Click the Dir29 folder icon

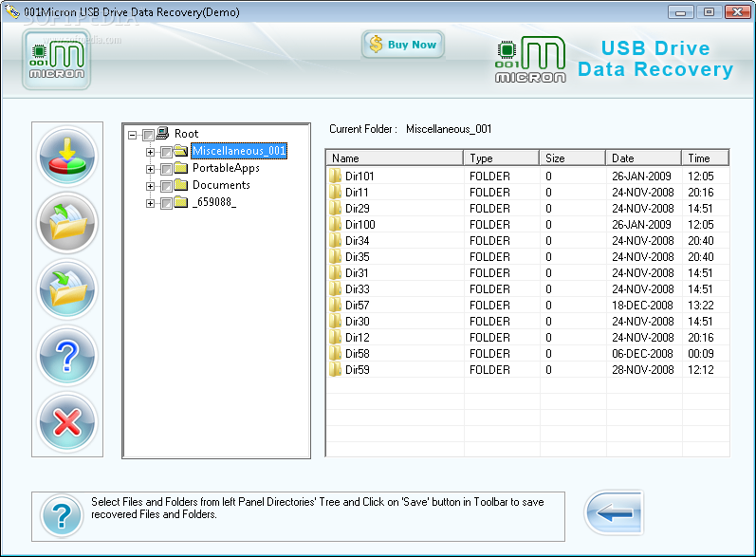[335, 208]
